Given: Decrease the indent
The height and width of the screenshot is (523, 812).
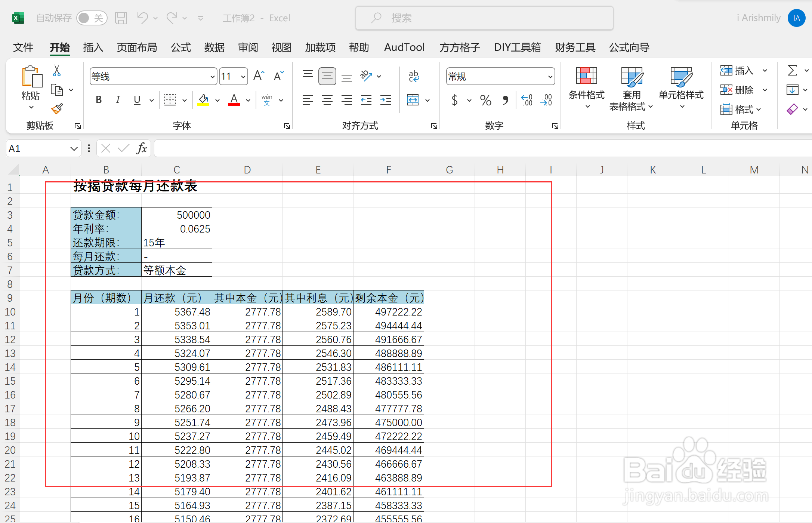Looking at the screenshot, I should pyautogui.click(x=366, y=100).
